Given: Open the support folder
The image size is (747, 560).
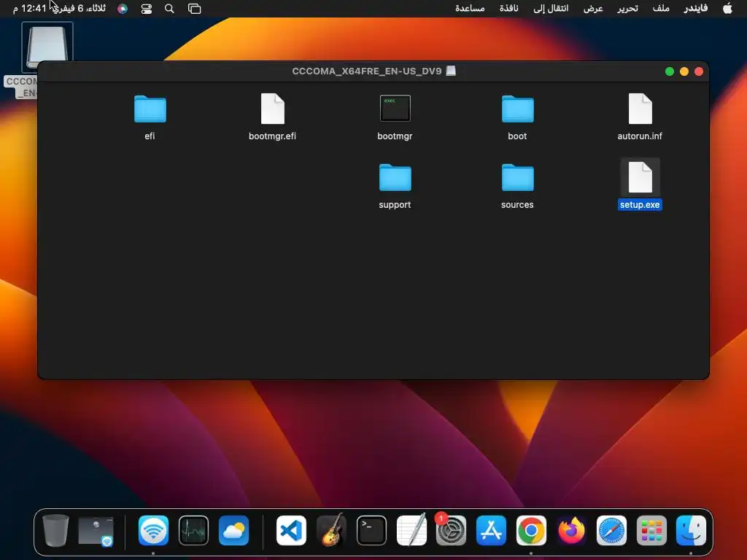Looking at the screenshot, I should (x=395, y=178).
